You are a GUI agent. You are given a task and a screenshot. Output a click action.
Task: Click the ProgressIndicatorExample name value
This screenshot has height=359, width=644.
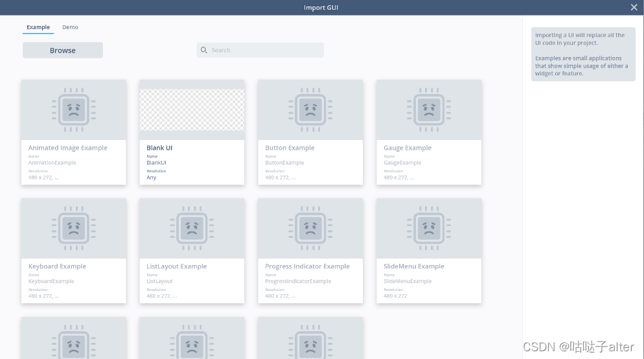[x=298, y=281]
